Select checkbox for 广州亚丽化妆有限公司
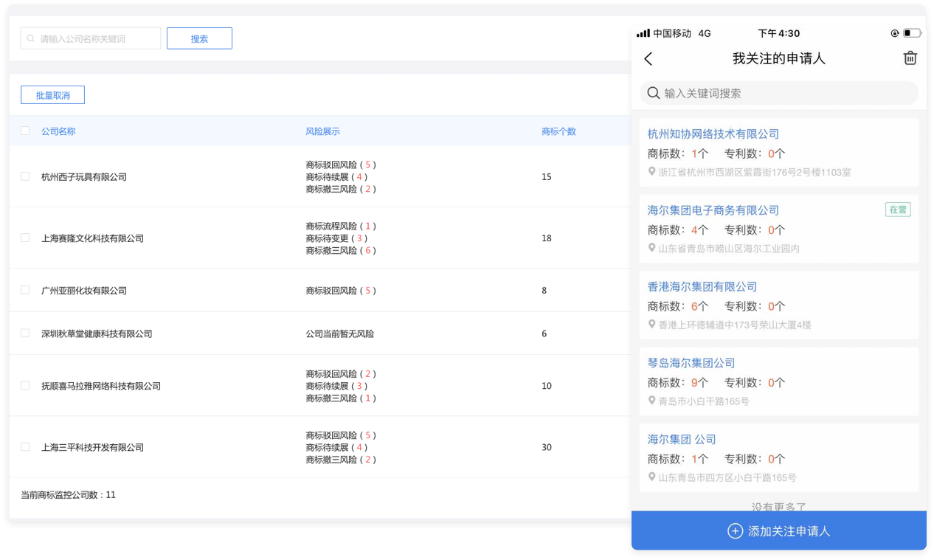This screenshot has height=560, width=934. coord(25,290)
